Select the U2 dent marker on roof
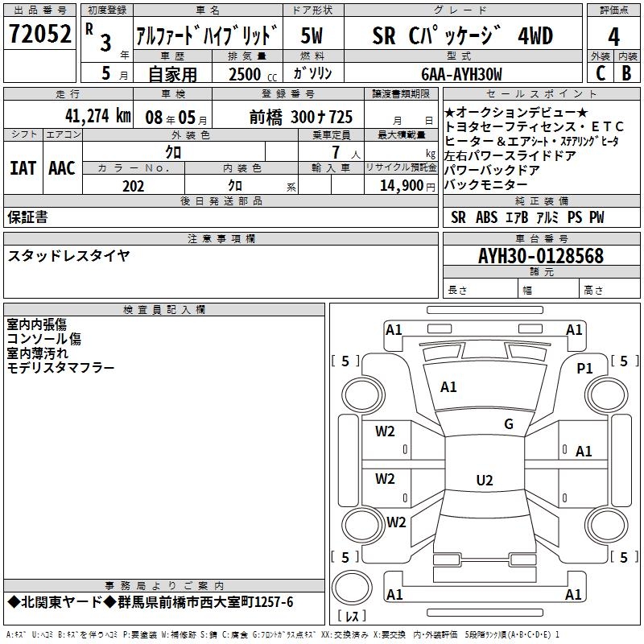Viewport: 644px width, 644px height. 484,481
